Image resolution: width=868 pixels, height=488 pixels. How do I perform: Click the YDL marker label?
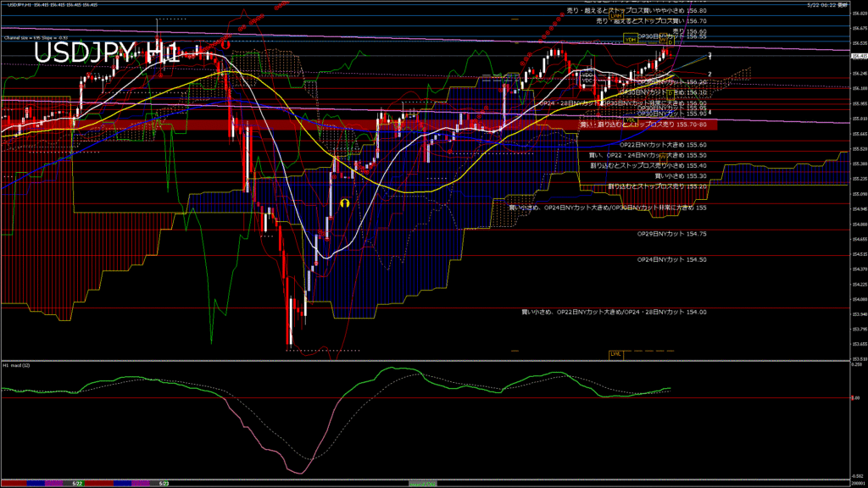670,92
